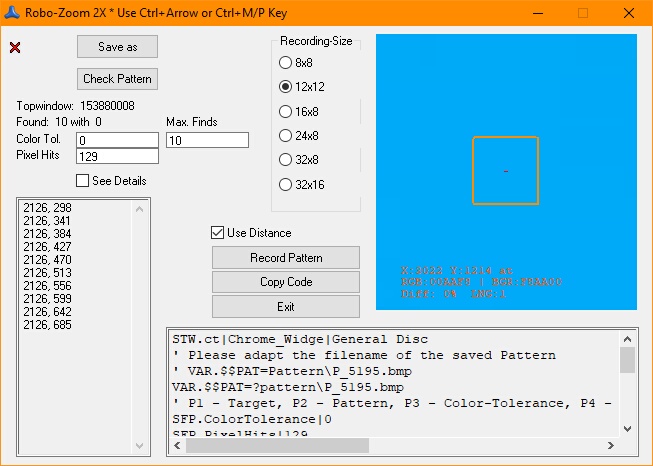Pick the 32x16 recording size
The width and height of the screenshot is (653, 466).
click(285, 185)
